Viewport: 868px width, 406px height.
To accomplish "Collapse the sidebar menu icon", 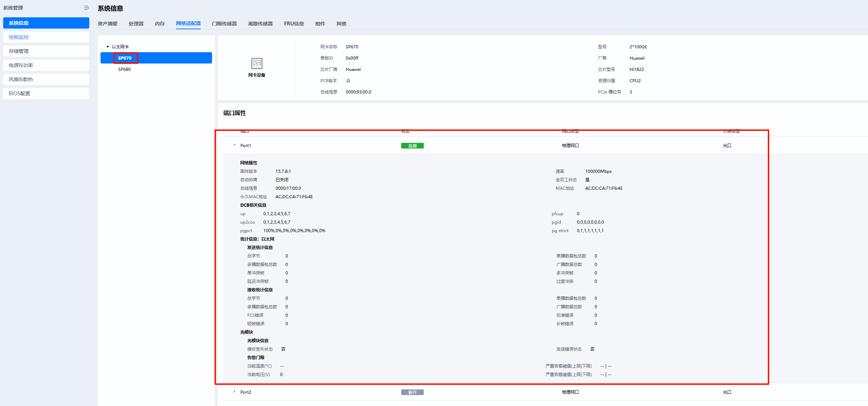I will [86, 8].
